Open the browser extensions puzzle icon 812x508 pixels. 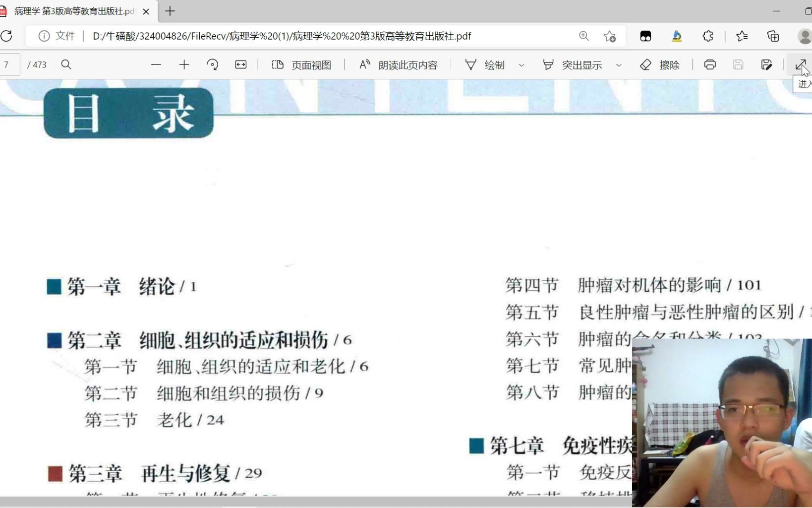708,36
